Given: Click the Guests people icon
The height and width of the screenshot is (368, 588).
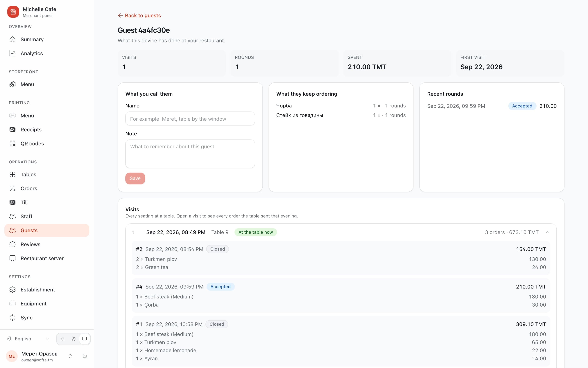Looking at the screenshot, I should (12, 231).
